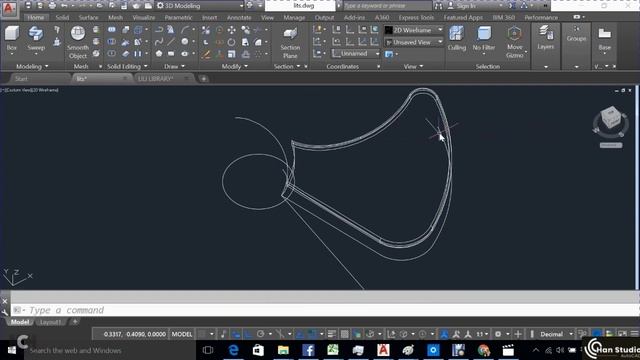
Task: Select the Sweep tool
Action: point(36,38)
